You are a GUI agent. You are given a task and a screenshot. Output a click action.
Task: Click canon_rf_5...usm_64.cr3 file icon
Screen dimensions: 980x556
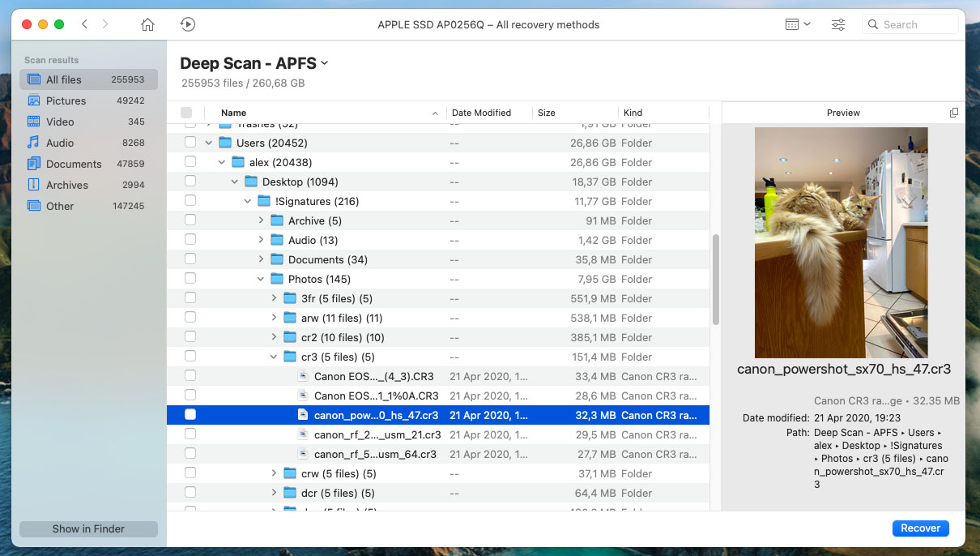point(303,454)
